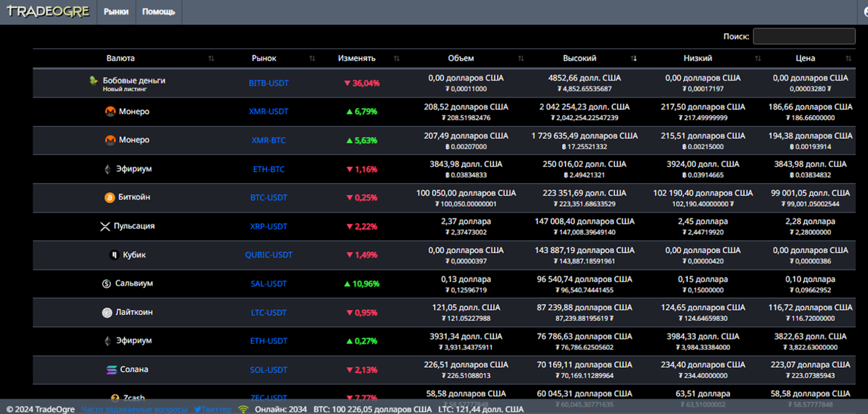
Task: Open the Рынки menu
Action: coord(116,12)
